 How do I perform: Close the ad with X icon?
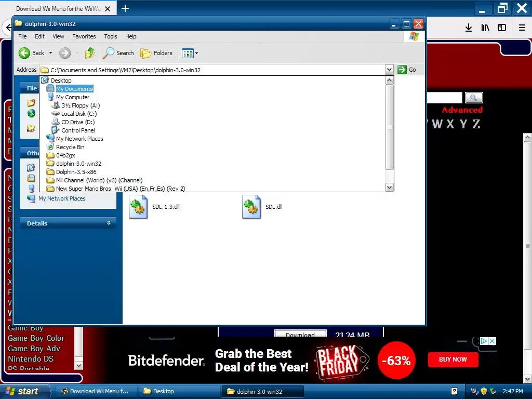[x=492, y=341]
